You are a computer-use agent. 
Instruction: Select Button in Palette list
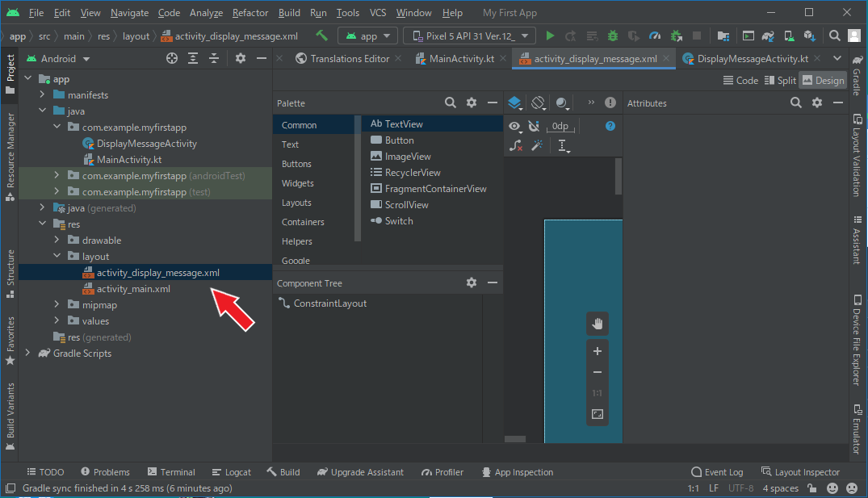click(399, 140)
